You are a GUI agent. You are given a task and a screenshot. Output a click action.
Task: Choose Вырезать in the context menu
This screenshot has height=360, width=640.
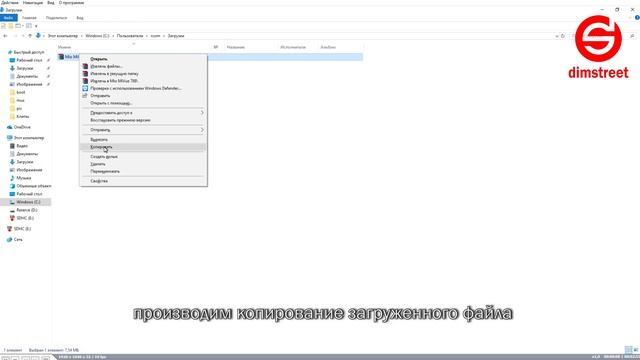point(143,140)
